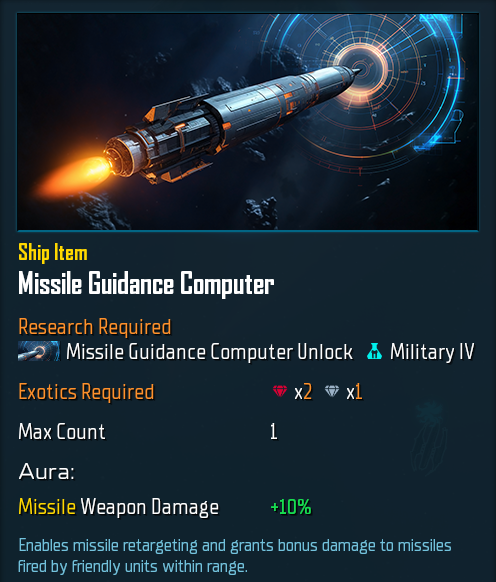Click the blue item description text
496x582 pixels.
click(235, 556)
